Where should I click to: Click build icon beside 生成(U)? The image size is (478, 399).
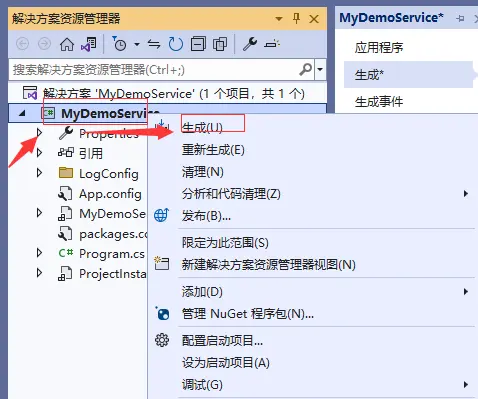[x=163, y=126]
